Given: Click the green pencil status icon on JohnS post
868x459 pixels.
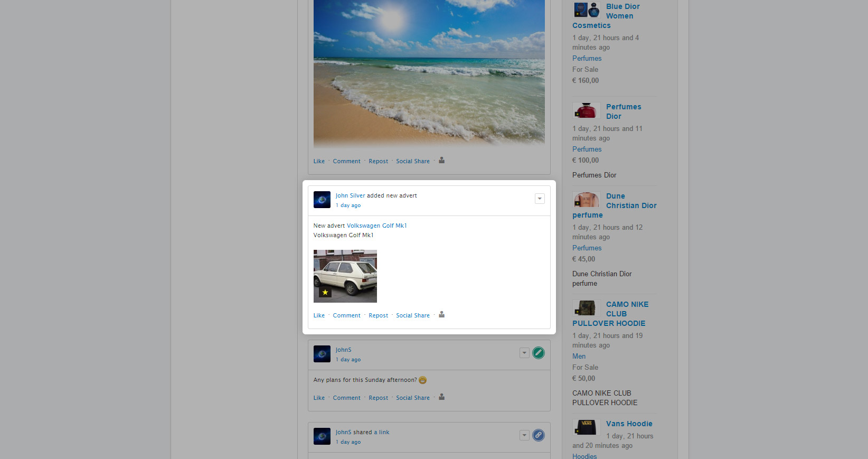Looking at the screenshot, I should tap(538, 353).
